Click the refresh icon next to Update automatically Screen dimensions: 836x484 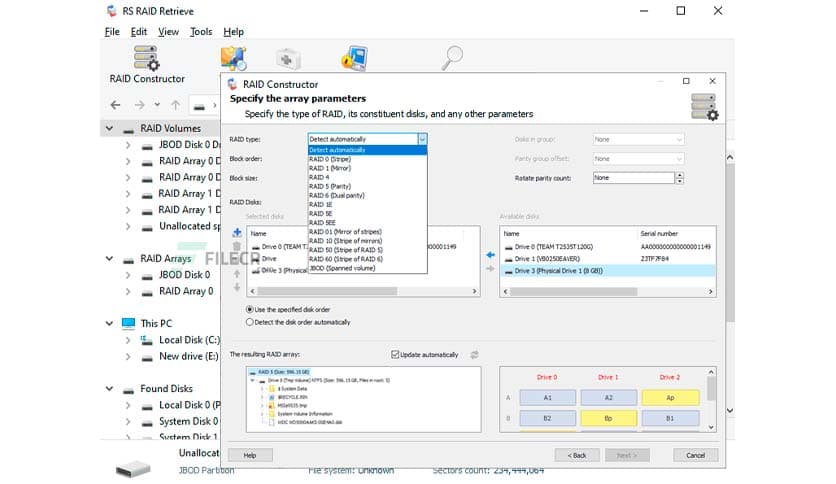coord(474,355)
